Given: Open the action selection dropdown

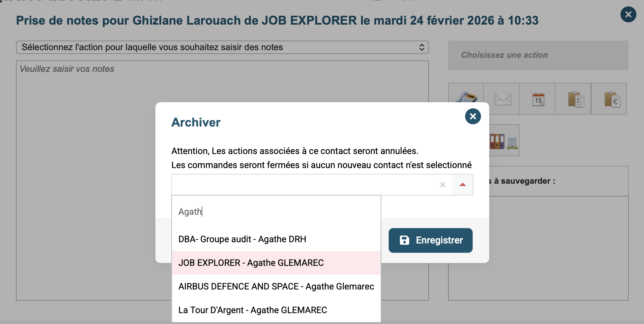Looking at the screenshot, I should [222, 47].
